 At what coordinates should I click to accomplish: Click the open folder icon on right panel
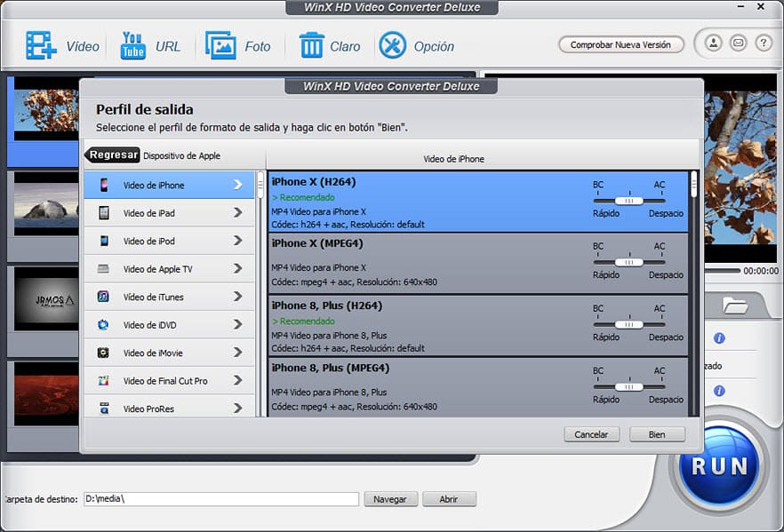point(735,305)
